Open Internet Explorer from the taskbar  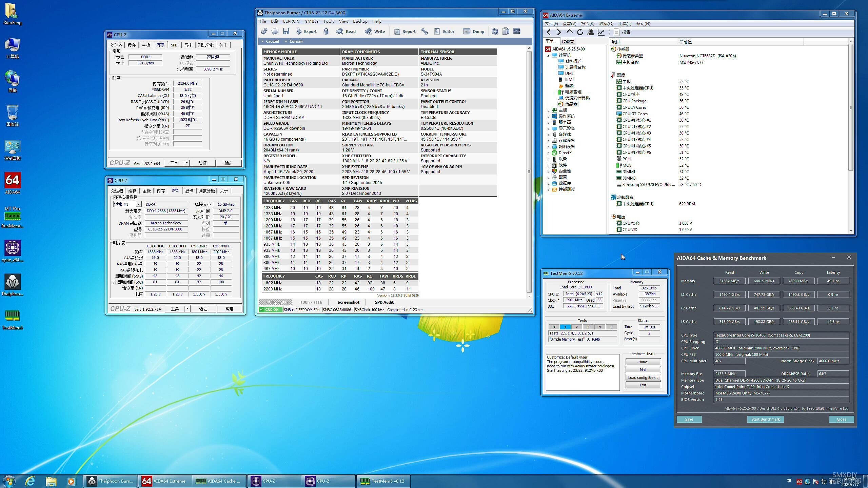point(30,481)
